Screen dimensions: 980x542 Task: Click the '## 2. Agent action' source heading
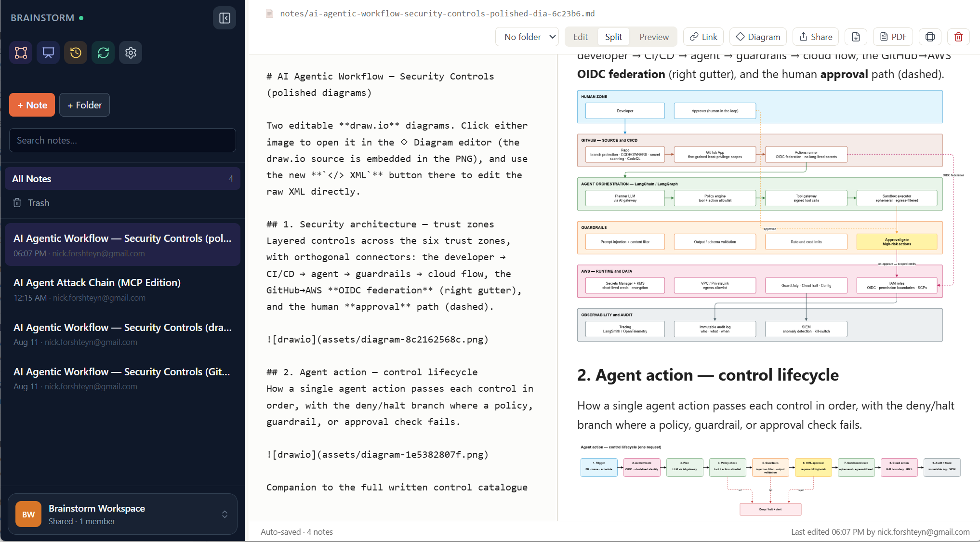pyautogui.click(x=372, y=372)
